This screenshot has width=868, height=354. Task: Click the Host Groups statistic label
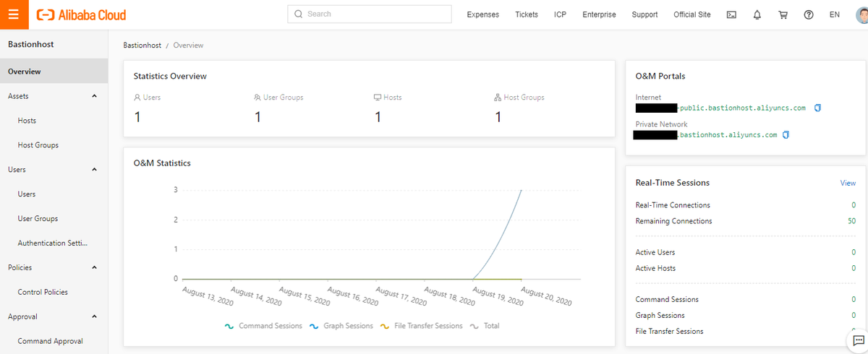[524, 98]
